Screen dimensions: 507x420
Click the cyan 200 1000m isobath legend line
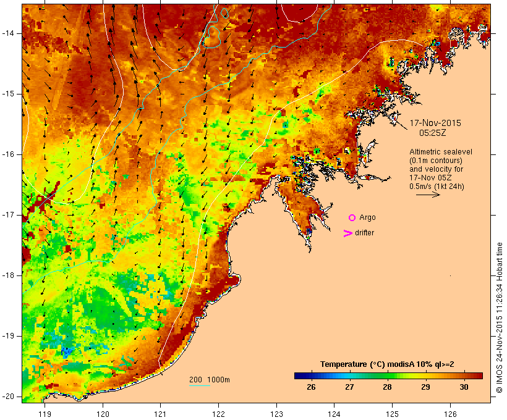pos(200,386)
